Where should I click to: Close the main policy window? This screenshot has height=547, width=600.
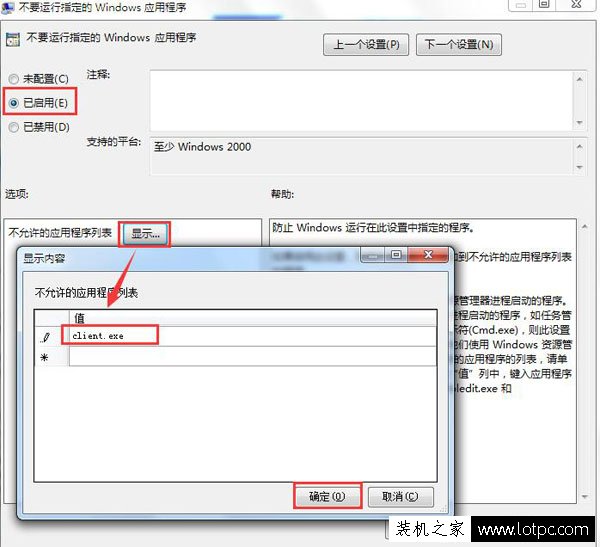click(576, 4)
